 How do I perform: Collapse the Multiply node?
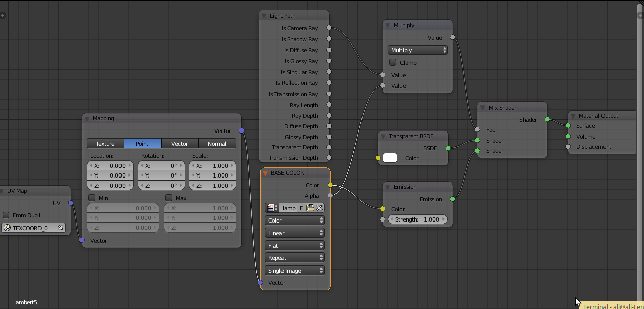[x=388, y=25]
